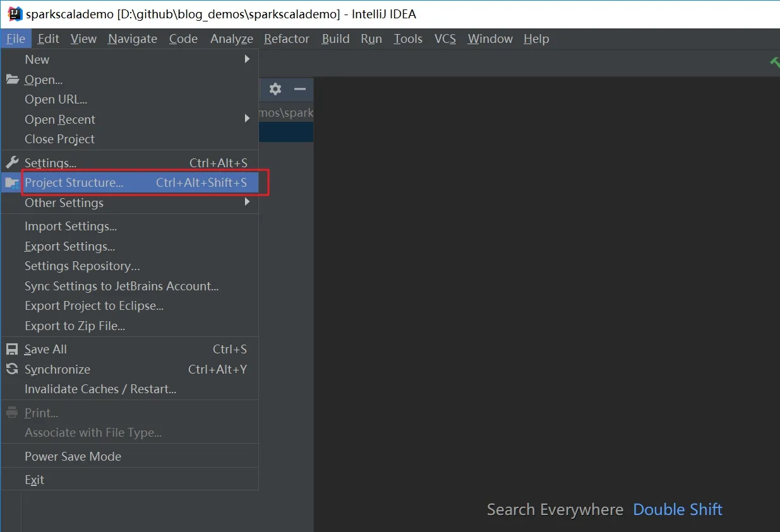The width and height of the screenshot is (780, 532).
Task: Open the Analyze menu
Action: coord(232,38)
